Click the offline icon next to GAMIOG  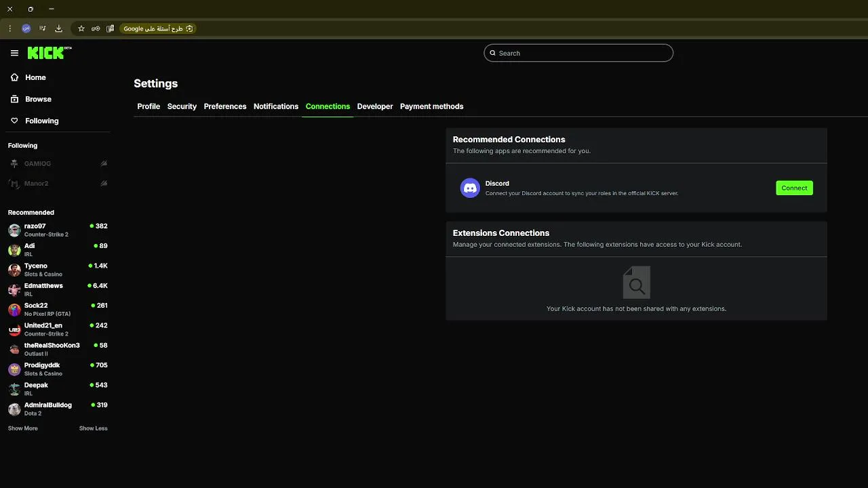pyautogui.click(x=104, y=163)
